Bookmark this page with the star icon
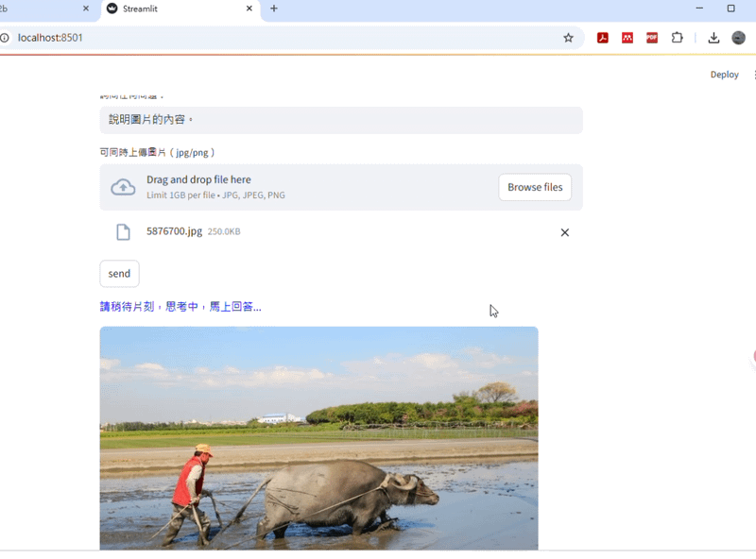The width and height of the screenshot is (756, 559). [x=568, y=38]
